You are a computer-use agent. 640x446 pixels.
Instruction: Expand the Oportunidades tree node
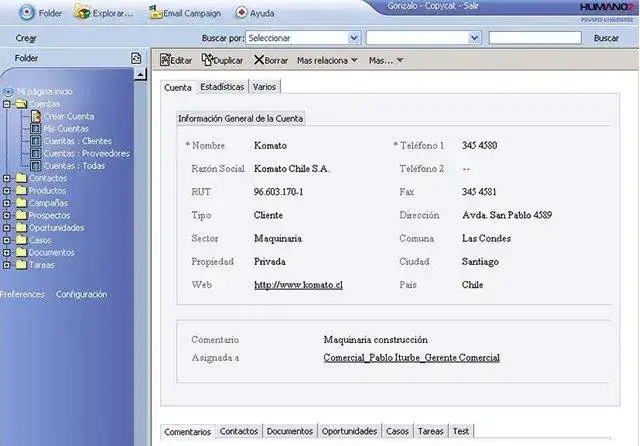(x=7, y=228)
